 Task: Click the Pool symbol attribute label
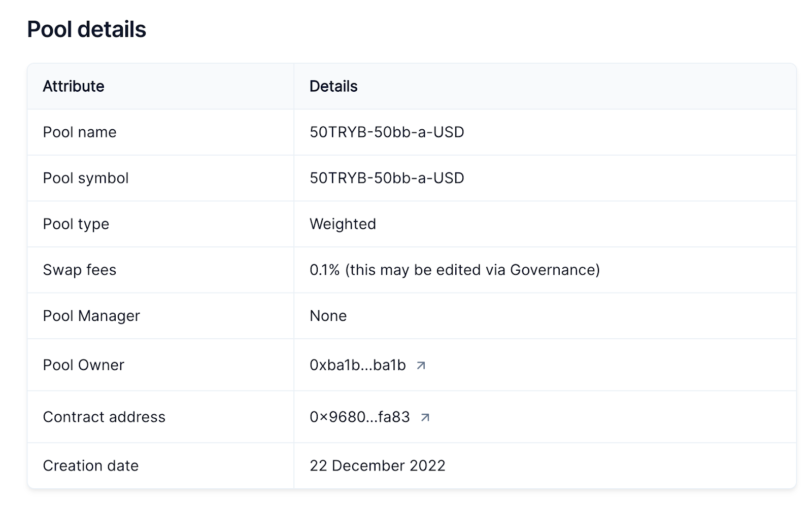(86, 178)
